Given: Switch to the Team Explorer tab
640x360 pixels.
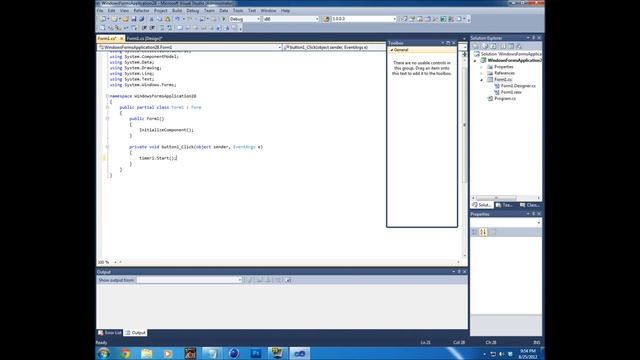Looking at the screenshot, I should click(x=504, y=205).
